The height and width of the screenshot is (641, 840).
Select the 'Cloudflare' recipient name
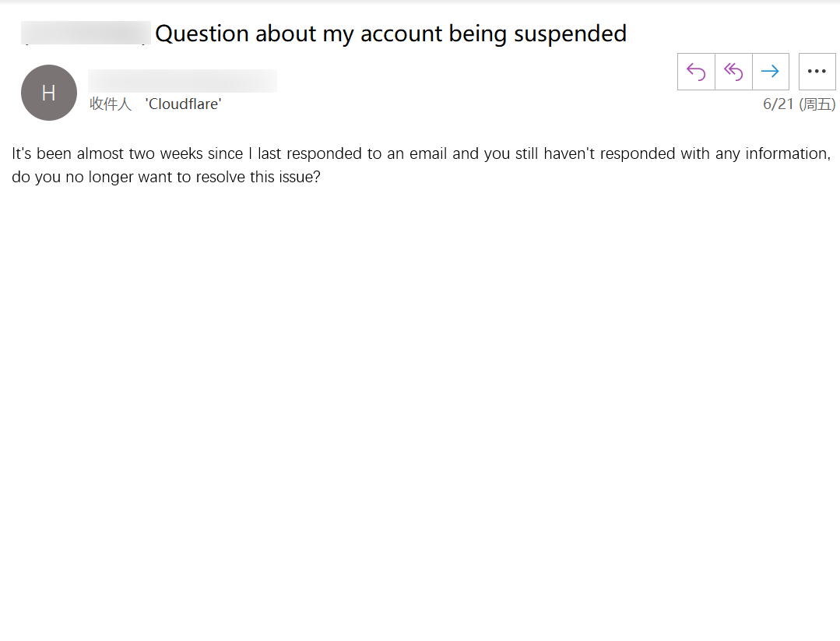(x=183, y=104)
